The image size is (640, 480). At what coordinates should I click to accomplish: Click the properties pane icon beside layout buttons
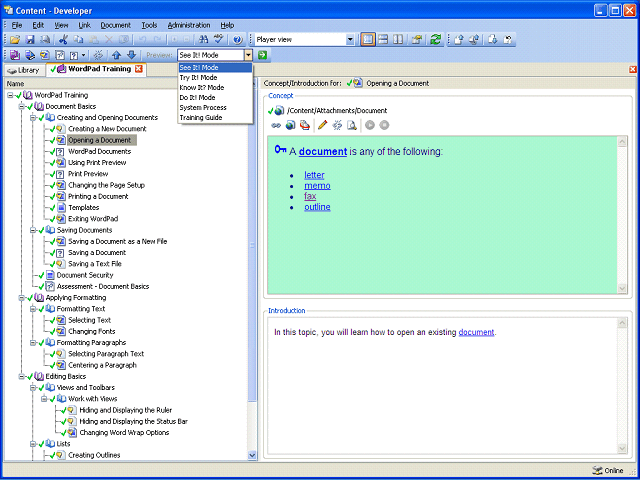click(x=416, y=40)
